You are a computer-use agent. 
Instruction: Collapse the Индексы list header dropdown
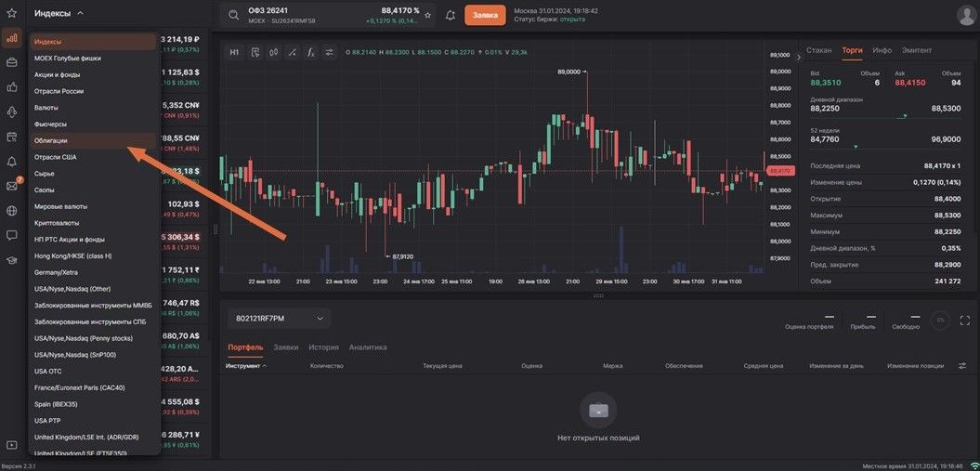59,13
